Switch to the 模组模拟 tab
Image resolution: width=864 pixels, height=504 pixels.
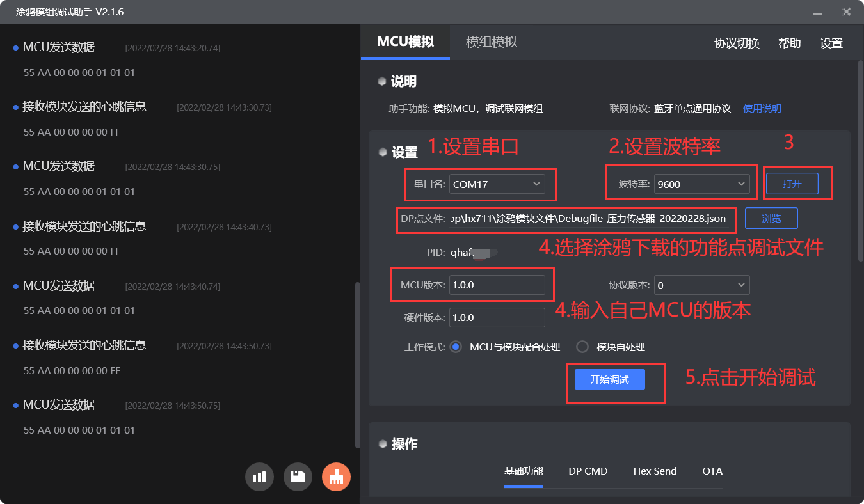pyautogui.click(x=492, y=42)
